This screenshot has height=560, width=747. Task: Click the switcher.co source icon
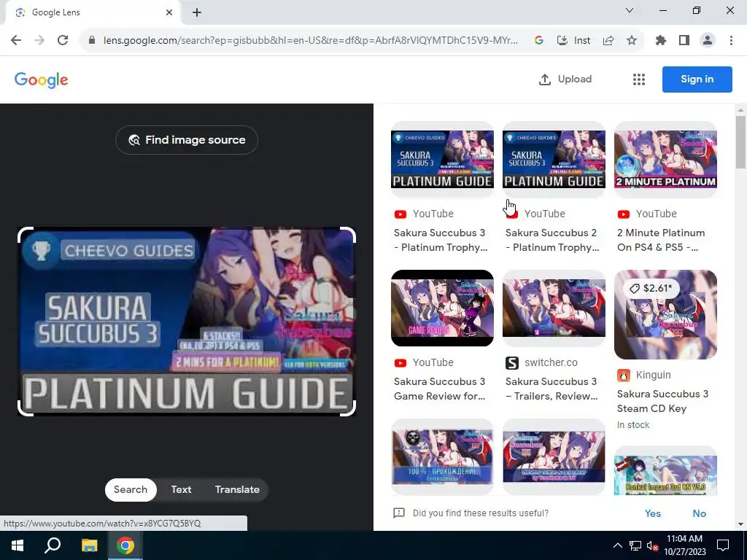[x=511, y=363]
